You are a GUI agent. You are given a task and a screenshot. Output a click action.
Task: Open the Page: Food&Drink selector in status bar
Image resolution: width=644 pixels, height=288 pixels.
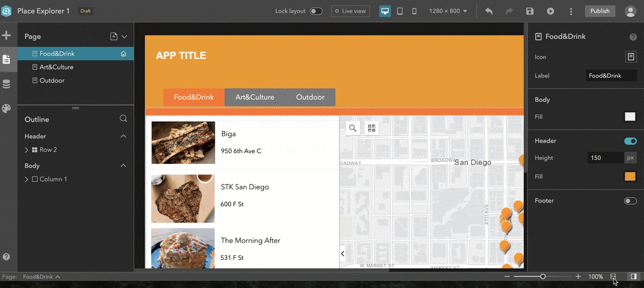[41, 277]
